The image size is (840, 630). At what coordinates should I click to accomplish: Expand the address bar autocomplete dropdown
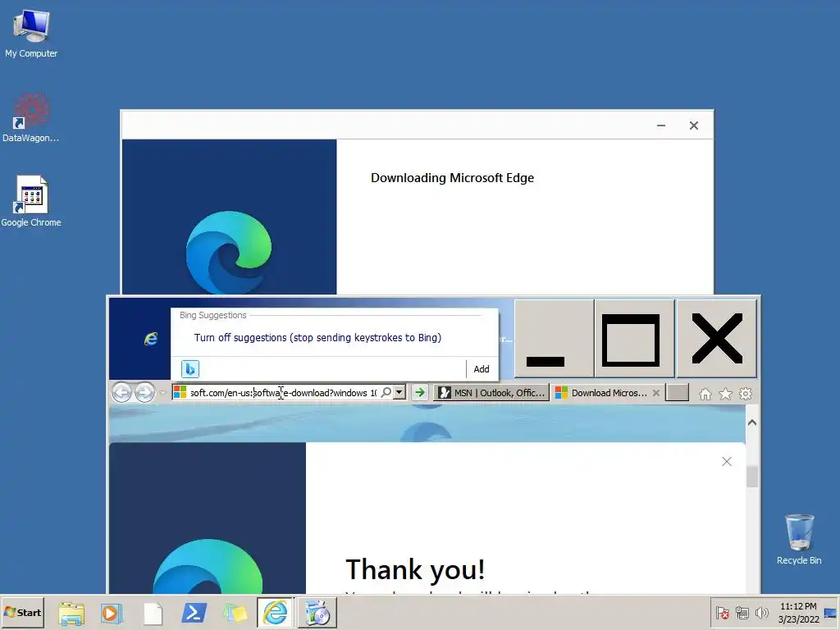click(399, 393)
